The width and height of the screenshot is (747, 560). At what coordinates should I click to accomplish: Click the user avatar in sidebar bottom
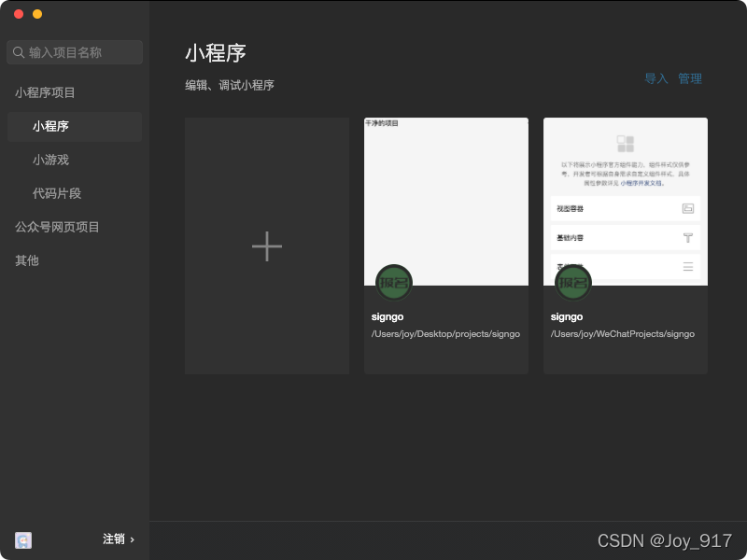point(23,540)
